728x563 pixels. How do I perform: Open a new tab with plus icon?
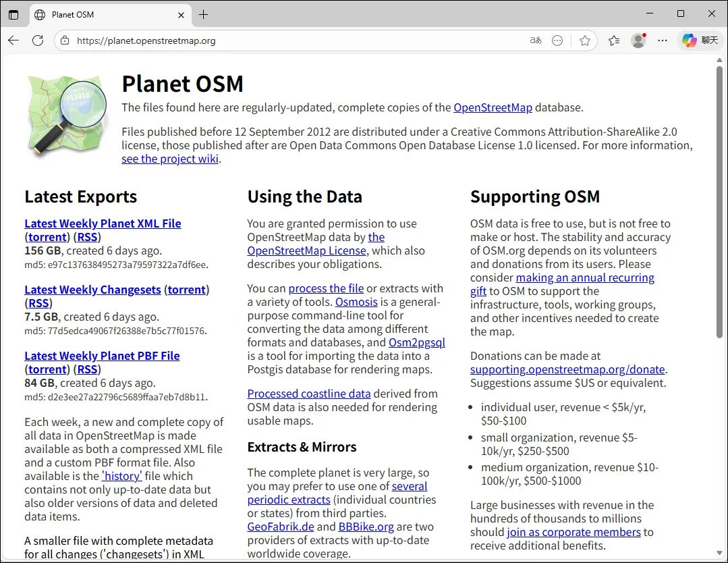[x=203, y=14]
